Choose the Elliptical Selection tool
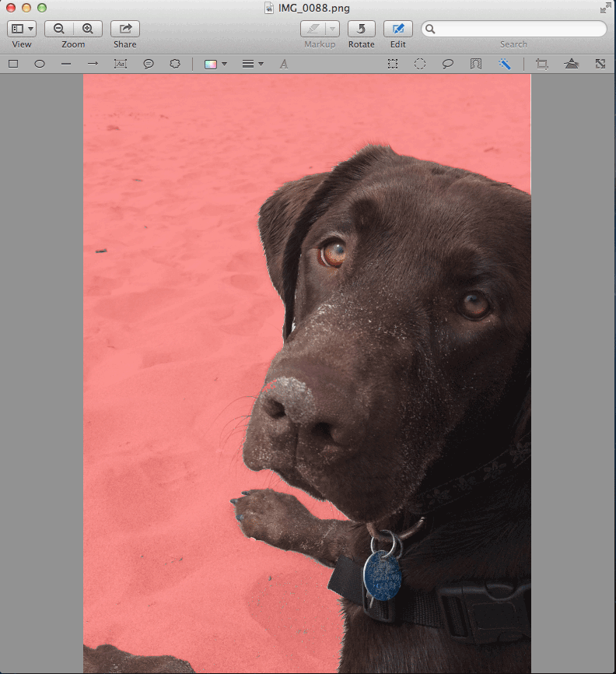The image size is (616, 674). 420,64
